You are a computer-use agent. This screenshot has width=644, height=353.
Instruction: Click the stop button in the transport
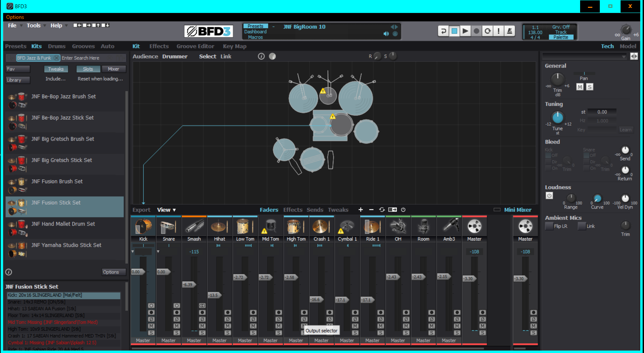coord(454,31)
